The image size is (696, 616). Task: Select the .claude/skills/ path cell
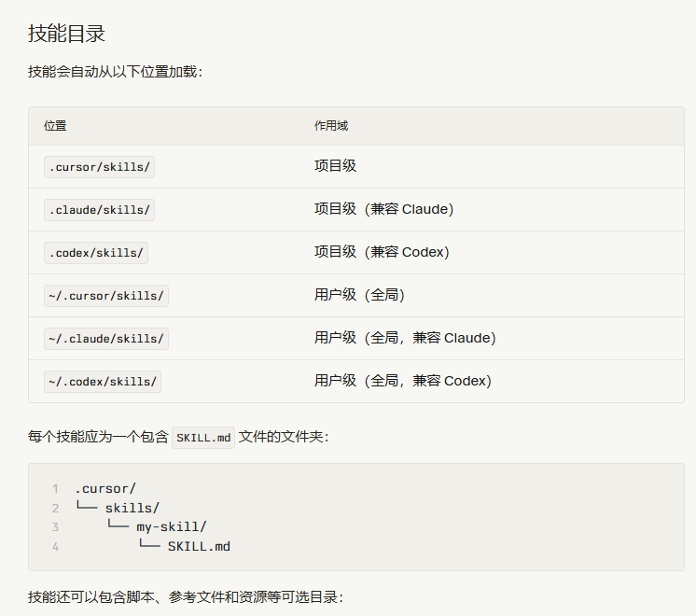[100, 210]
